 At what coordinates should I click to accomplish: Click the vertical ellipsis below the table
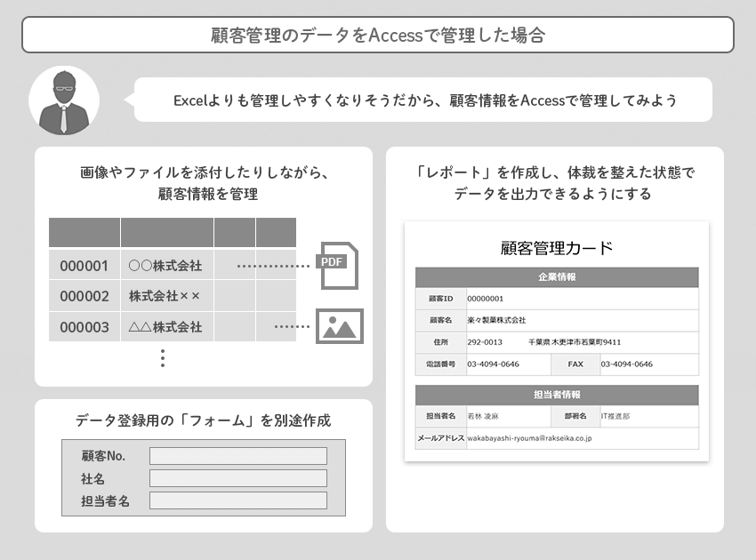[x=163, y=358]
